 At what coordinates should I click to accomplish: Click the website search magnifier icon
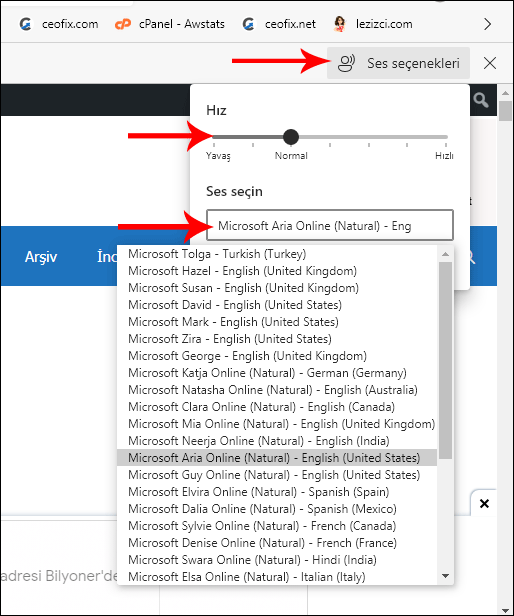click(481, 100)
